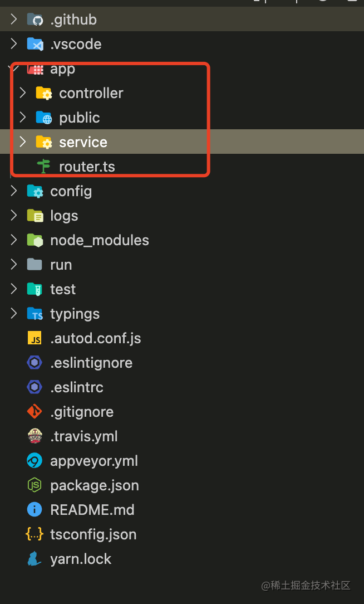This screenshot has height=604, width=364.
Task: Expand the node_modules folder chevron
Action: 14,240
